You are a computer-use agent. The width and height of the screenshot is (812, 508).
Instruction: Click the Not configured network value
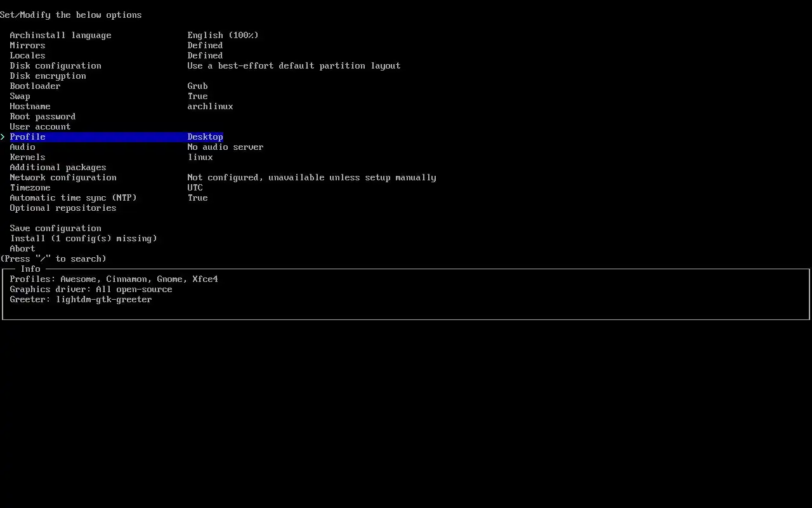pos(311,177)
